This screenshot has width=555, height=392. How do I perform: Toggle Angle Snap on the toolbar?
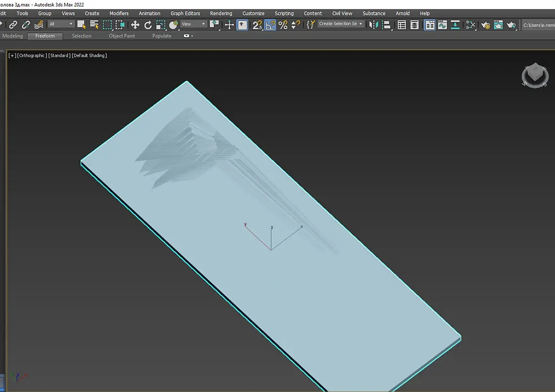tap(270, 25)
